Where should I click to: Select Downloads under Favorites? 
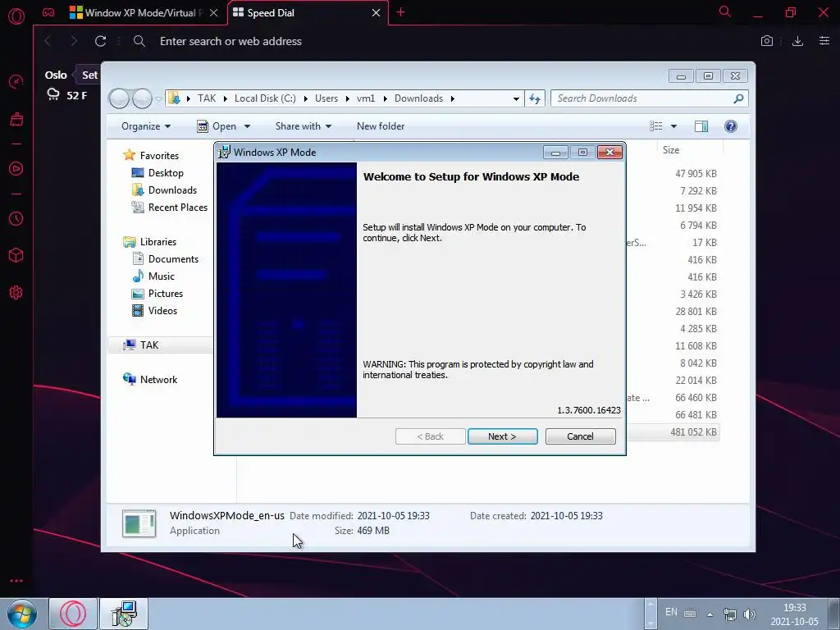coord(172,190)
